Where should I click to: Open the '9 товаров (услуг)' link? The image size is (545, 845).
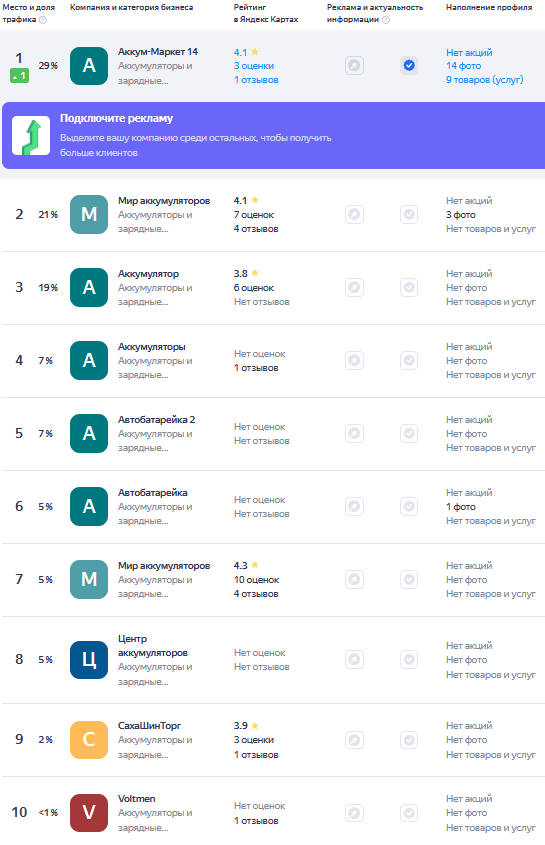click(x=485, y=80)
